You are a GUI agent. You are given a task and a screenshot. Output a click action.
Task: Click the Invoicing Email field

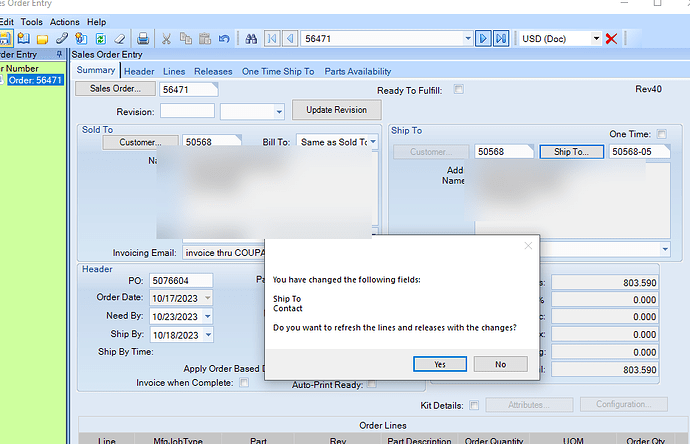[224, 253]
